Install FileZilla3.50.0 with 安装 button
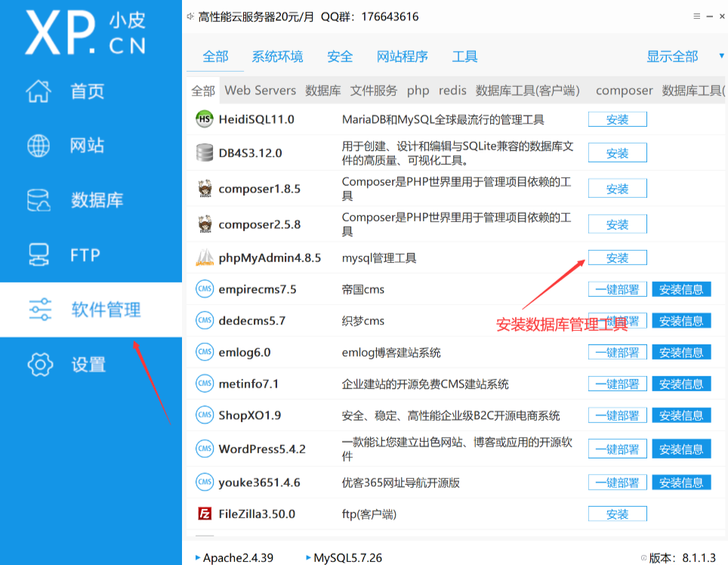This screenshot has width=728, height=565. (x=618, y=514)
